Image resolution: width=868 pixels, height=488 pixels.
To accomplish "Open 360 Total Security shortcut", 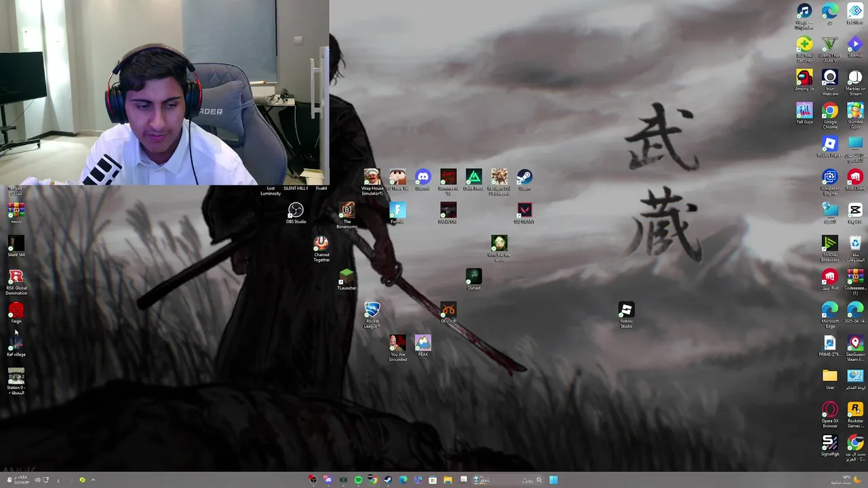I will click(x=804, y=49).
